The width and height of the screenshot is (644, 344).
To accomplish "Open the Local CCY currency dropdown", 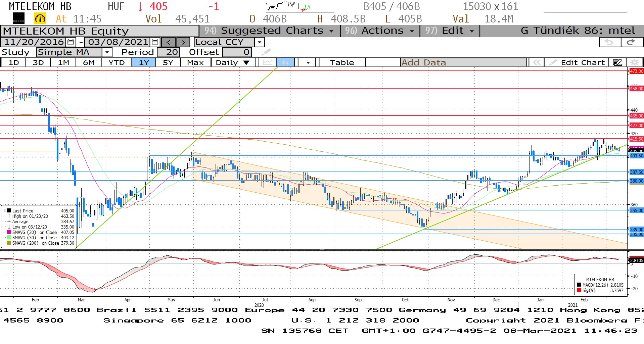I will tap(260, 42).
